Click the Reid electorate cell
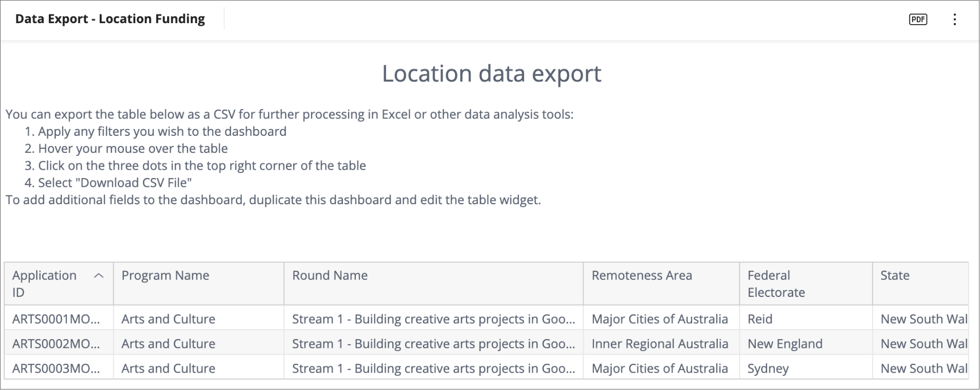Screen dimensions: 980x390 760,319
